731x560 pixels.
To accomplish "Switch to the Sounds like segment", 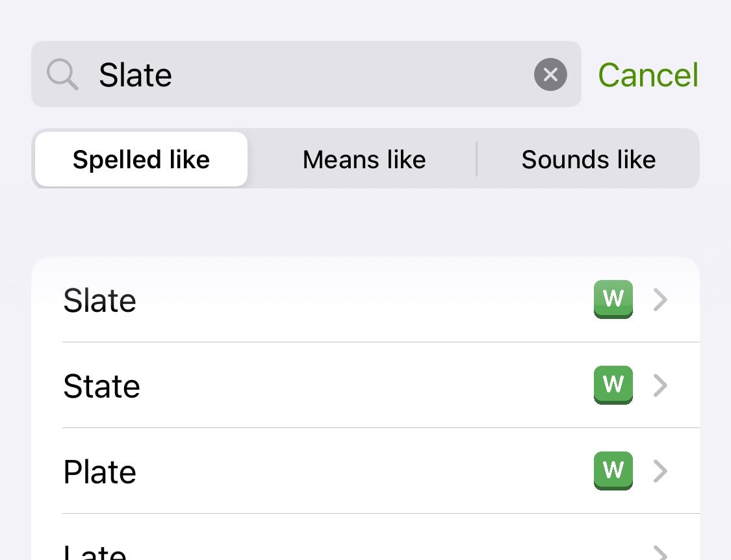I will (588, 159).
